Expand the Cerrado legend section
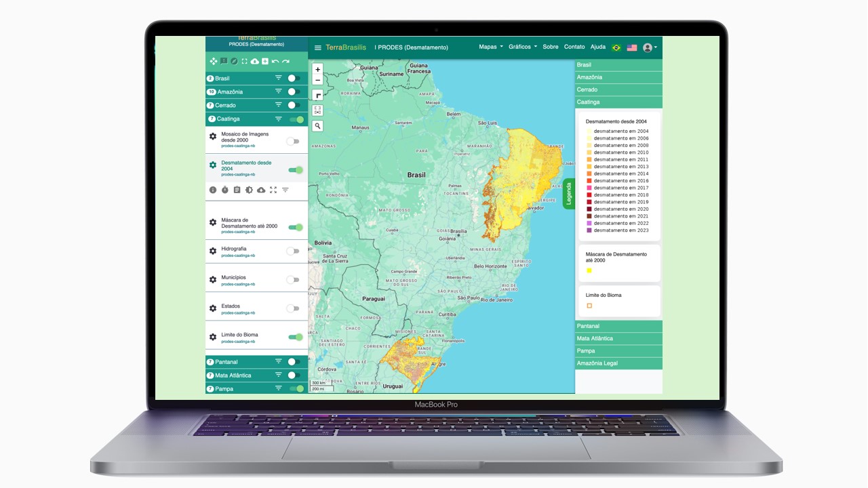 point(618,89)
